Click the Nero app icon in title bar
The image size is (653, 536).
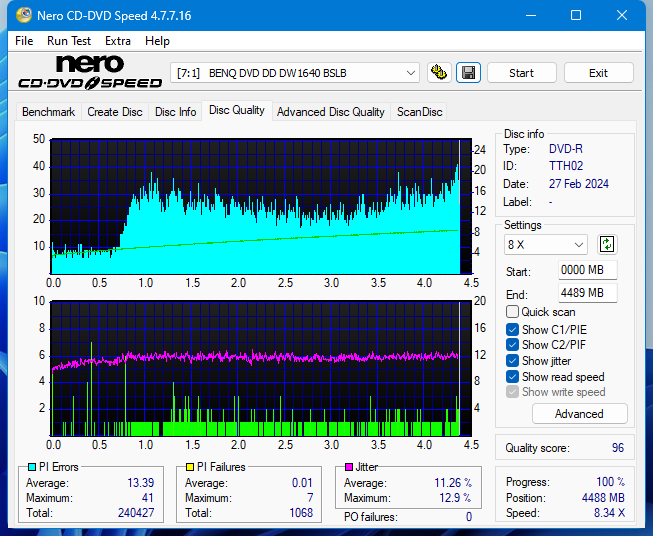point(24,15)
